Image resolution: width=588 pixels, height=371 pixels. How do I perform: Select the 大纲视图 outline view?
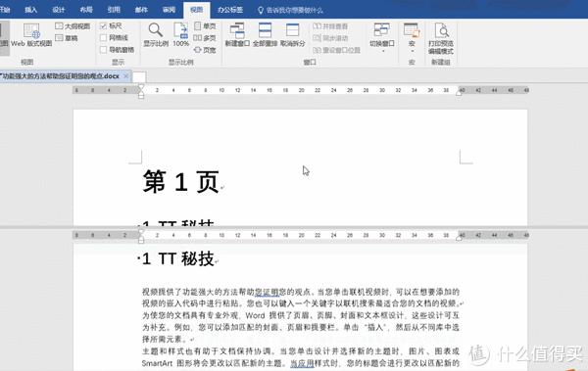tap(73, 26)
